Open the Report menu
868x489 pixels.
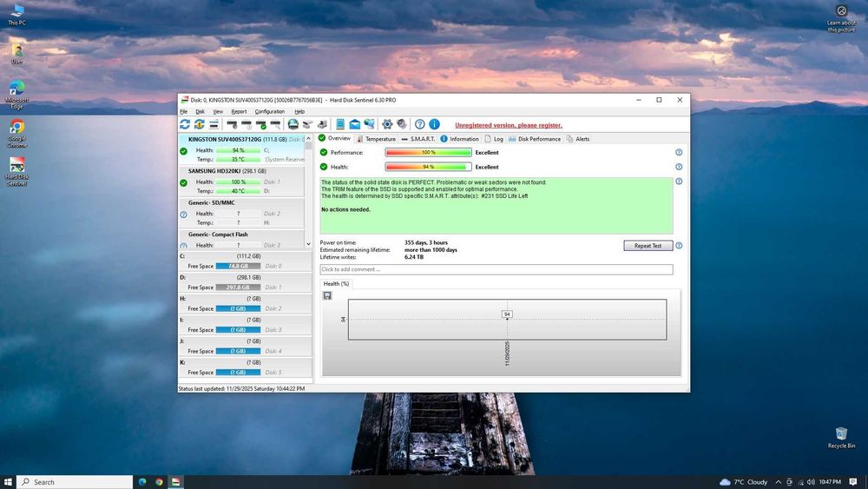pos(239,111)
